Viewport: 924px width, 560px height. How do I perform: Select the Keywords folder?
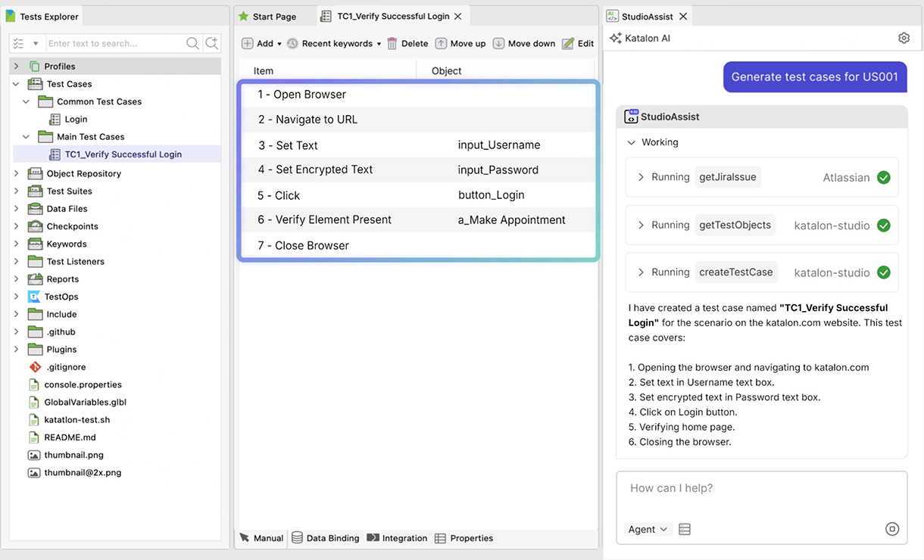(x=67, y=244)
